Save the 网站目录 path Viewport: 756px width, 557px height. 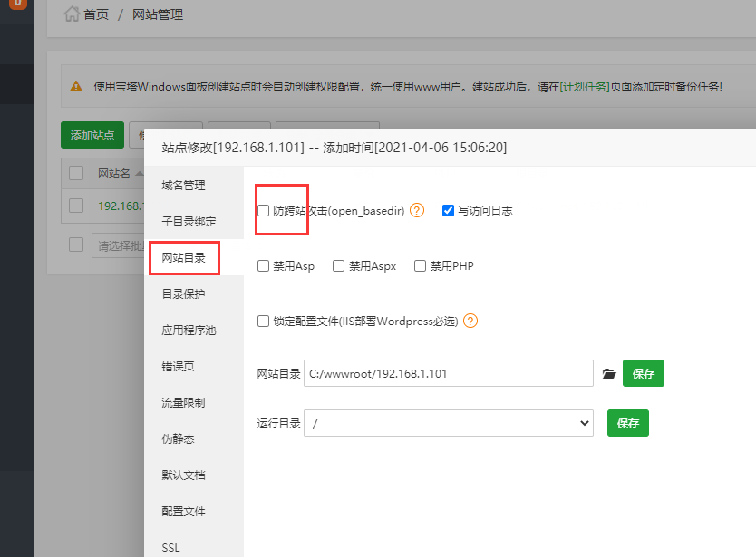(644, 373)
